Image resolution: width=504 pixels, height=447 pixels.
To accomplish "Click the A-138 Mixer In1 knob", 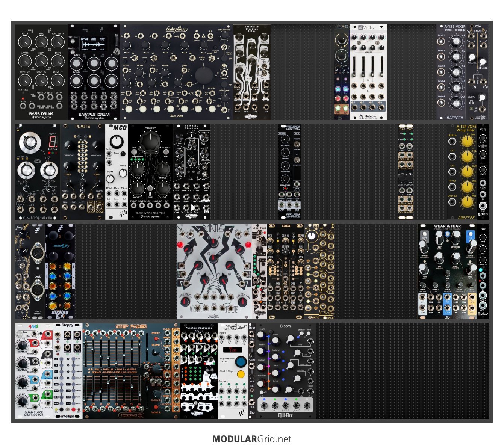I will (x=456, y=41).
